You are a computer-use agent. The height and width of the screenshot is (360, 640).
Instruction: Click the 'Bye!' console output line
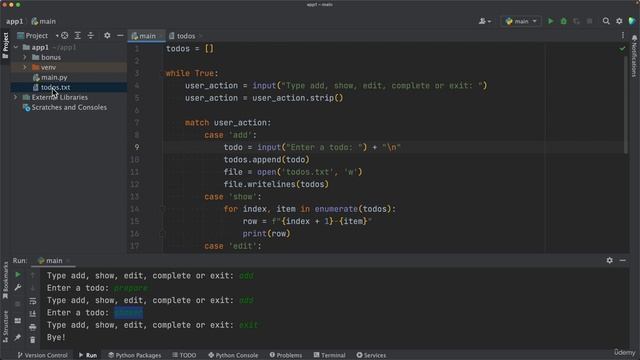coord(56,338)
